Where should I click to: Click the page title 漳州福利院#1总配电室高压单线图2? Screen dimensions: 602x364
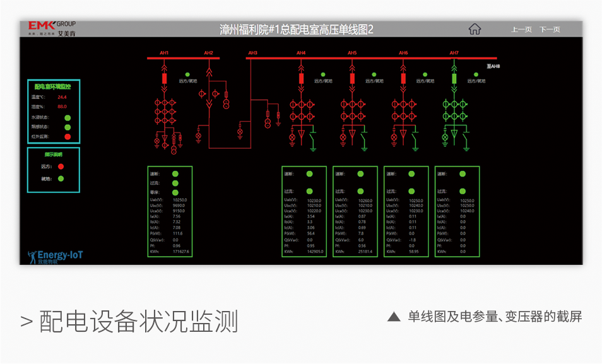[x=297, y=30]
